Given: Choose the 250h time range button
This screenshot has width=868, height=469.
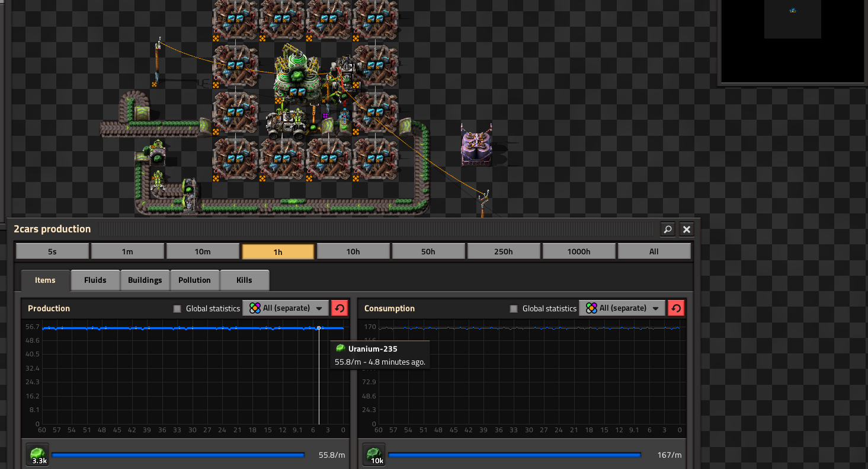Looking at the screenshot, I should (x=503, y=251).
